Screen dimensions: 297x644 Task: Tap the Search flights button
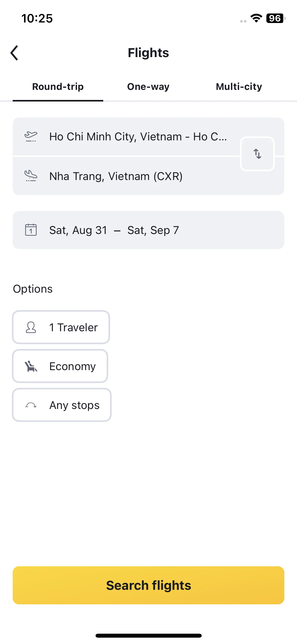pyautogui.click(x=148, y=585)
